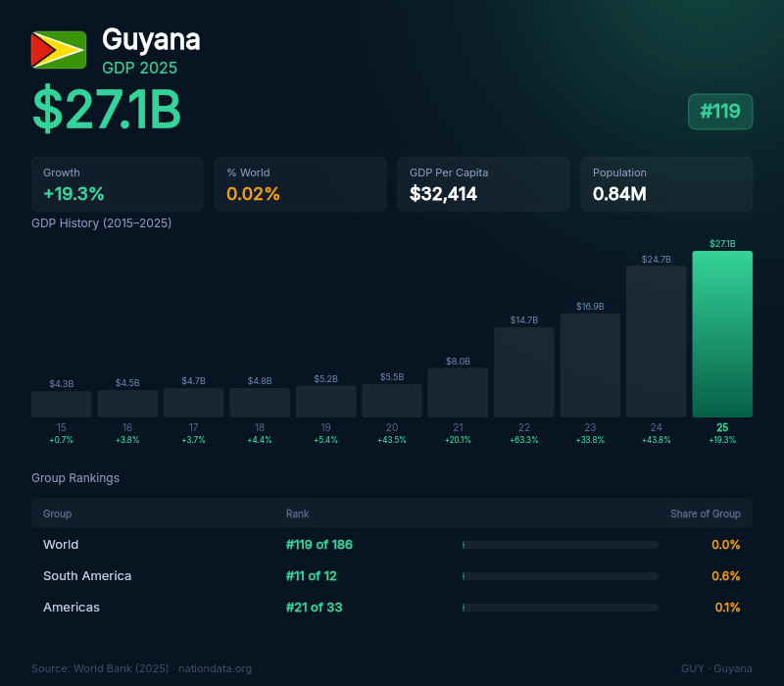Click the Group Rankings heading

coord(75,478)
